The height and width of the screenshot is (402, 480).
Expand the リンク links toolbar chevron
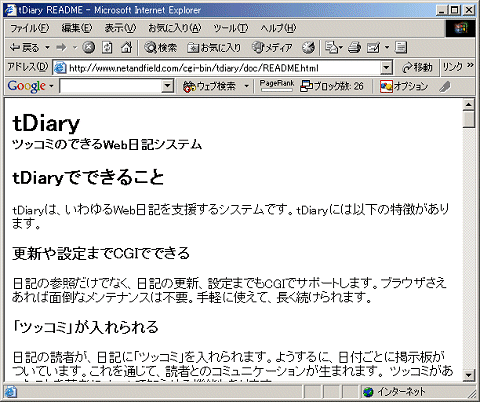tap(470, 65)
